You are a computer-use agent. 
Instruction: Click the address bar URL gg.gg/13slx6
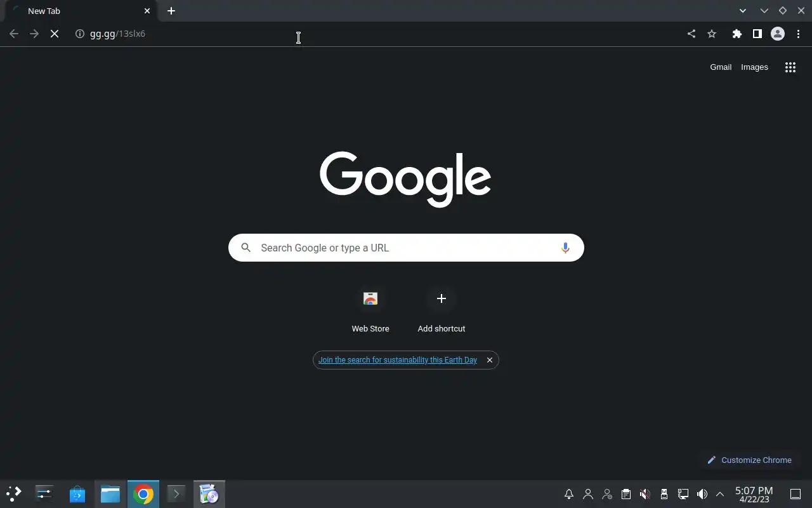coord(117,34)
